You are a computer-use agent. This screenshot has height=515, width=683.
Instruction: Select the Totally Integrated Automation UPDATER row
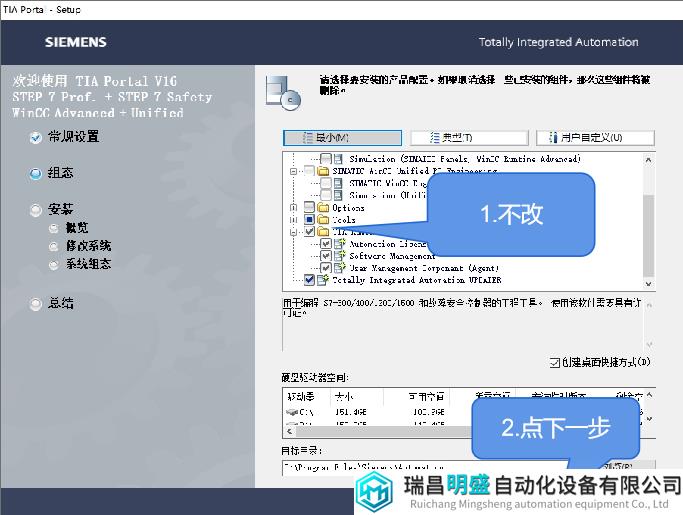click(416, 280)
